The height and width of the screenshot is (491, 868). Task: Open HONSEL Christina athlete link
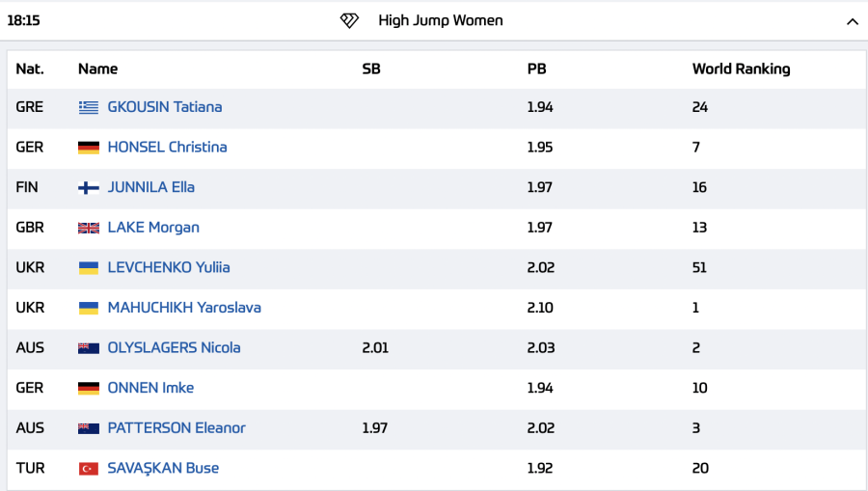tap(167, 148)
